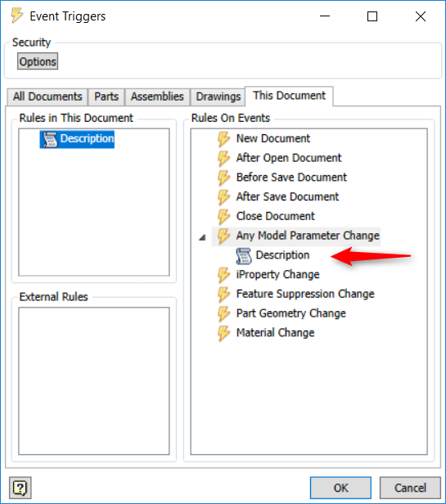Click the iProperty Change lightning icon
The image size is (446, 504).
(x=223, y=275)
